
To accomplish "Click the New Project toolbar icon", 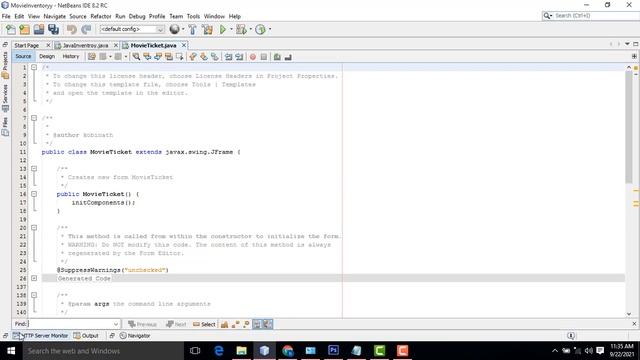I will (24, 29).
